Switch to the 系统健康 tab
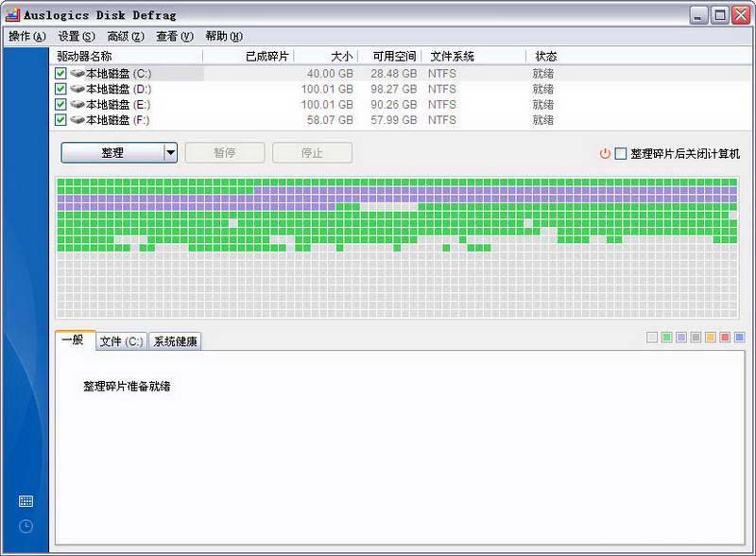The image size is (756, 556). pos(176,341)
